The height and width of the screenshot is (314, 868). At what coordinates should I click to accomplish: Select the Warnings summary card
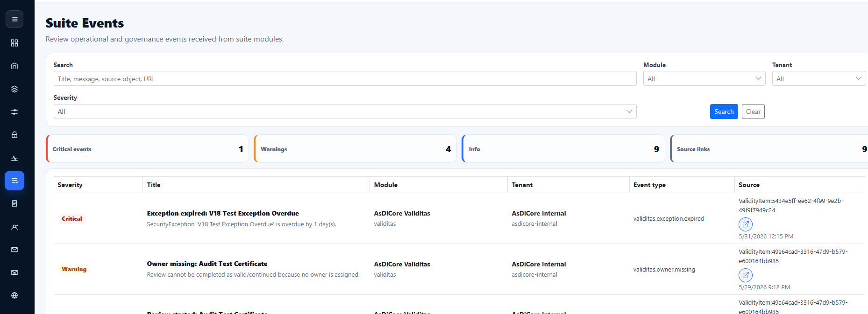(x=355, y=149)
